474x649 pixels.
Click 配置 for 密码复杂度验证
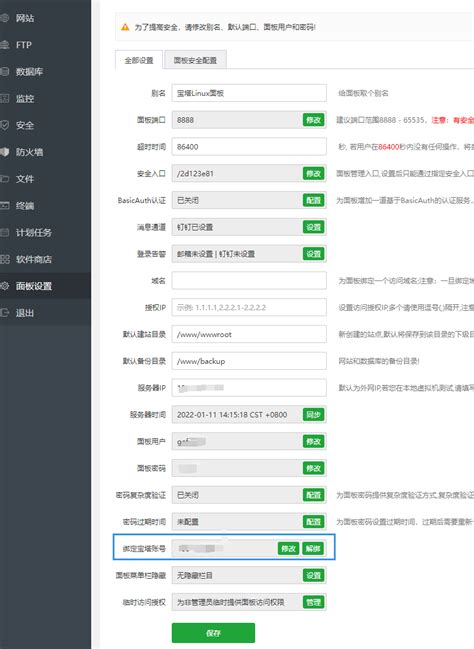(x=313, y=495)
